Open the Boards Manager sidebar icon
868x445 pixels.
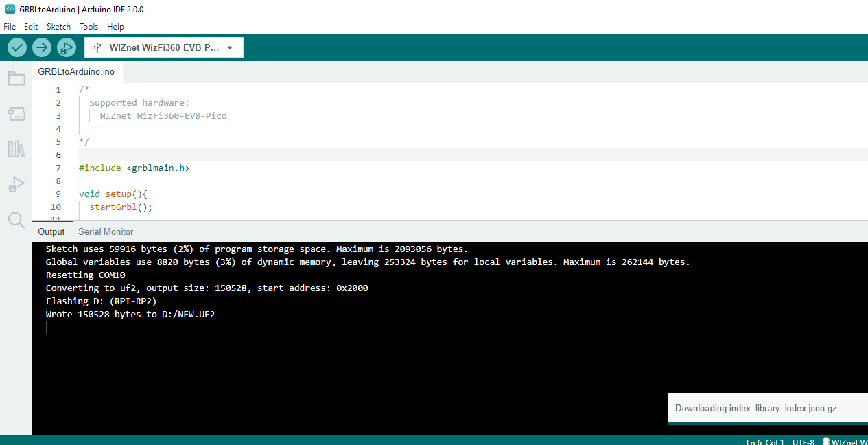(x=16, y=114)
